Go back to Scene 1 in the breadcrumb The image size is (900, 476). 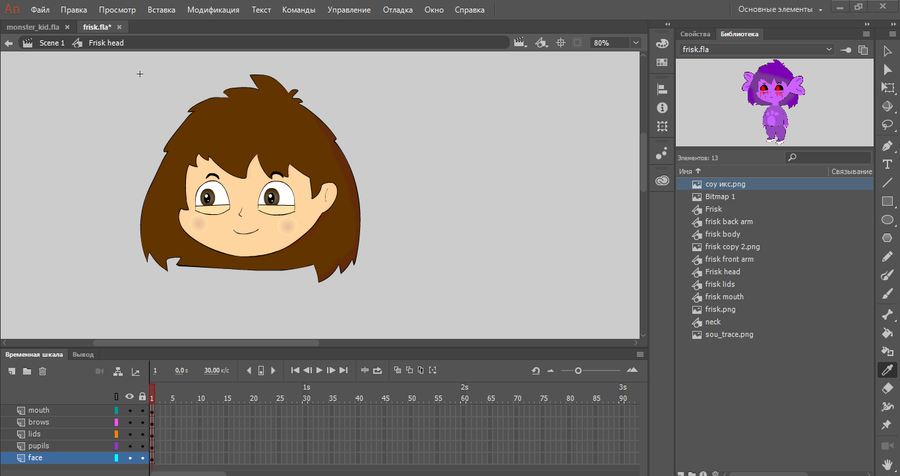[x=51, y=43]
